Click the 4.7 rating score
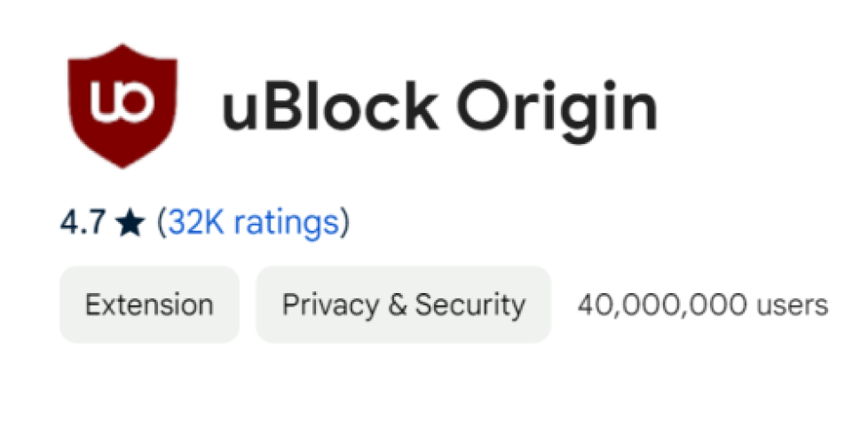The image size is (868, 444). tap(83, 223)
